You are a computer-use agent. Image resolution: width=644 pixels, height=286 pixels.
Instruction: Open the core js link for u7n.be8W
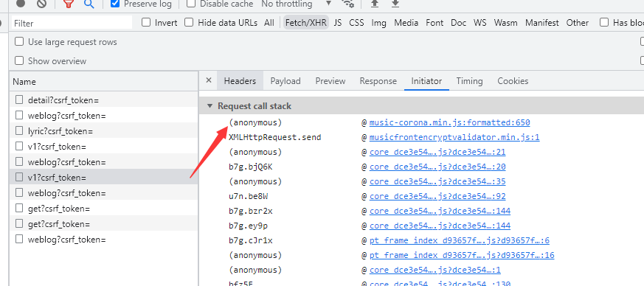[x=437, y=196]
